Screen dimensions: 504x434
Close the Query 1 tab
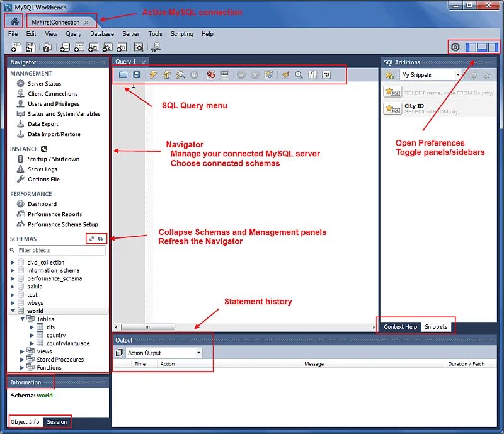click(x=144, y=62)
